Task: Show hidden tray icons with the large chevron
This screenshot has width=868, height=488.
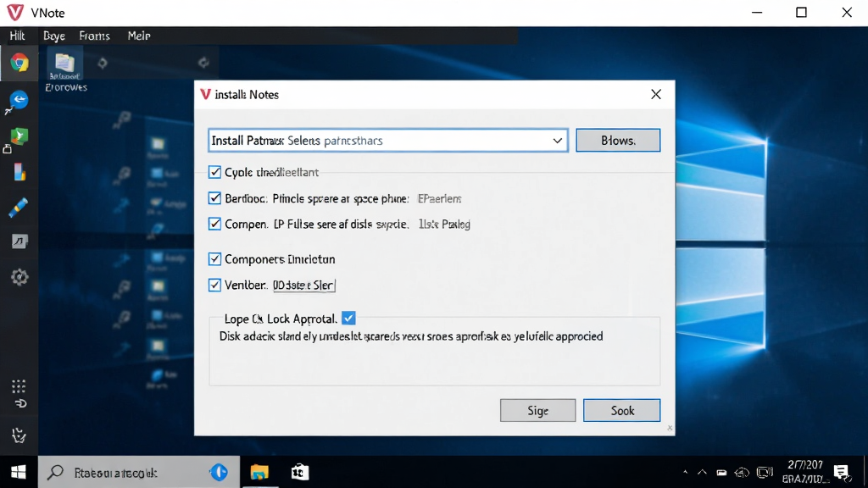Action: (x=702, y=473)
